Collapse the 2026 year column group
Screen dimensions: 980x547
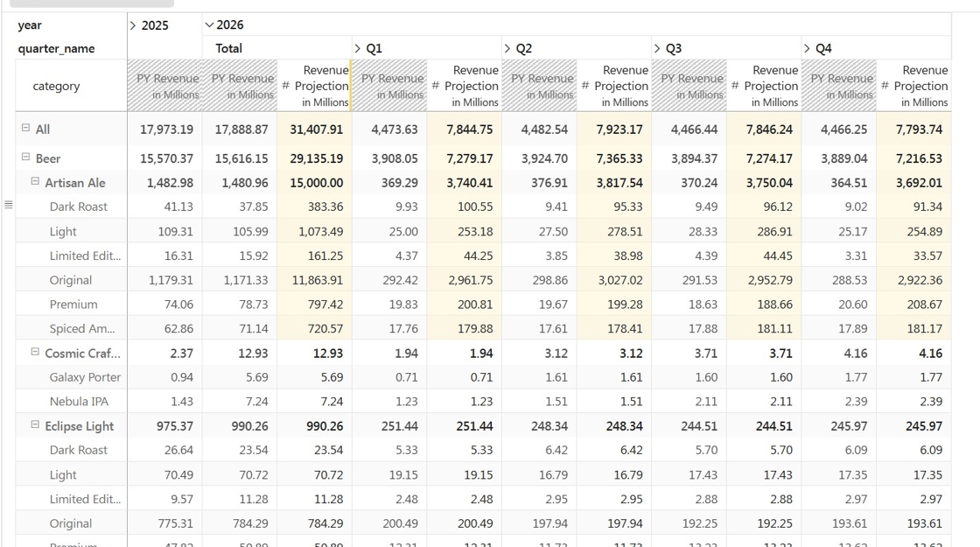[x=209, y=25]
